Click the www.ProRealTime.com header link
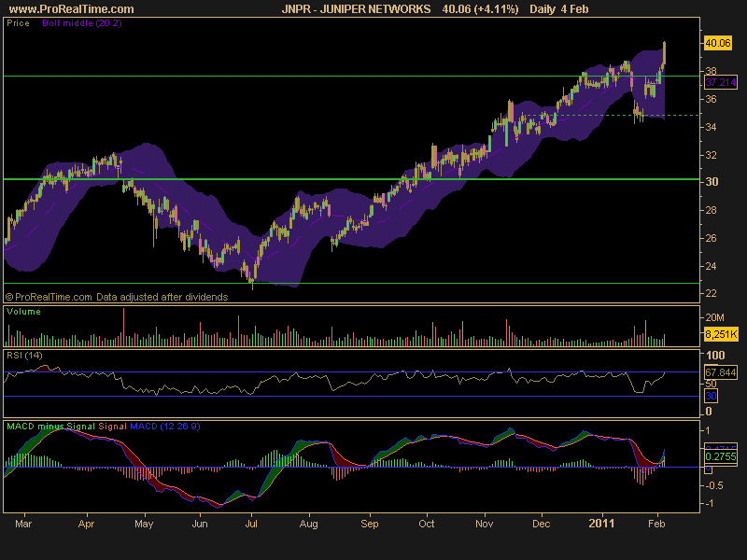Image resolution: width=747 pixels, height=560 pixels. click(72, 9)
